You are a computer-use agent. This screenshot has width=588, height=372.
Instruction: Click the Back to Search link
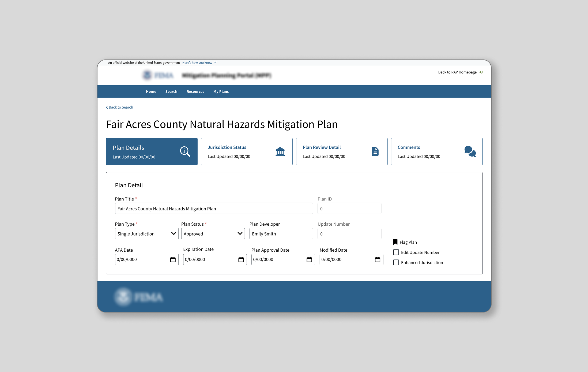pos(120,107)
